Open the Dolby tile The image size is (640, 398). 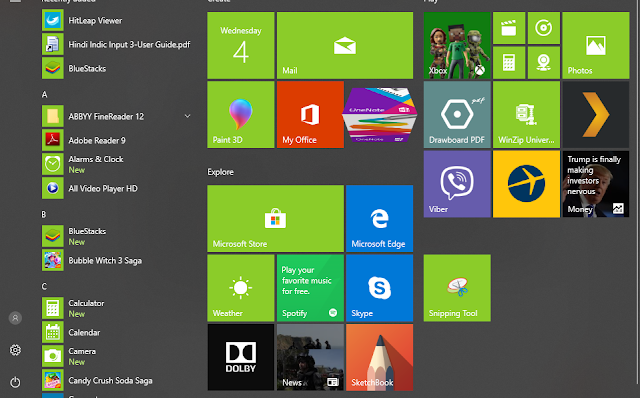(x=241, y=357)
